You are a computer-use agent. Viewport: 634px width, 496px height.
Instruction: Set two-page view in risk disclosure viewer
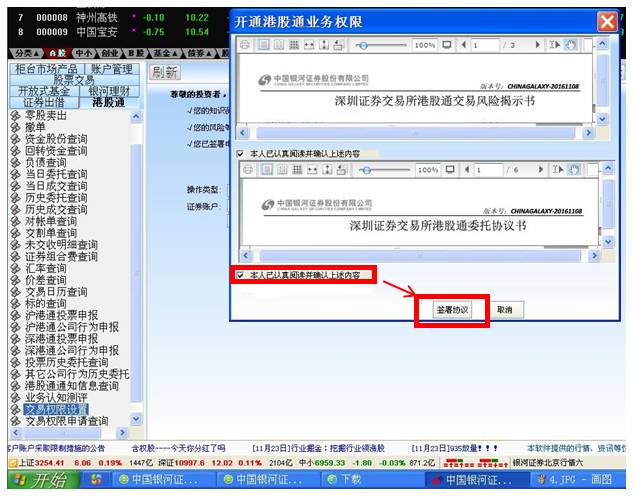point(279,45)
